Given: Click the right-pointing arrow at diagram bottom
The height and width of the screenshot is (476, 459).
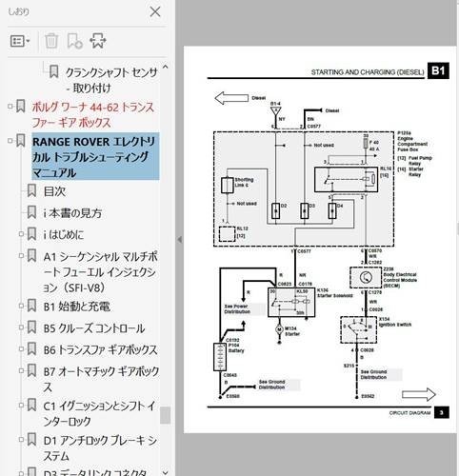Looking at the screenshot, I should click(419, 394).
